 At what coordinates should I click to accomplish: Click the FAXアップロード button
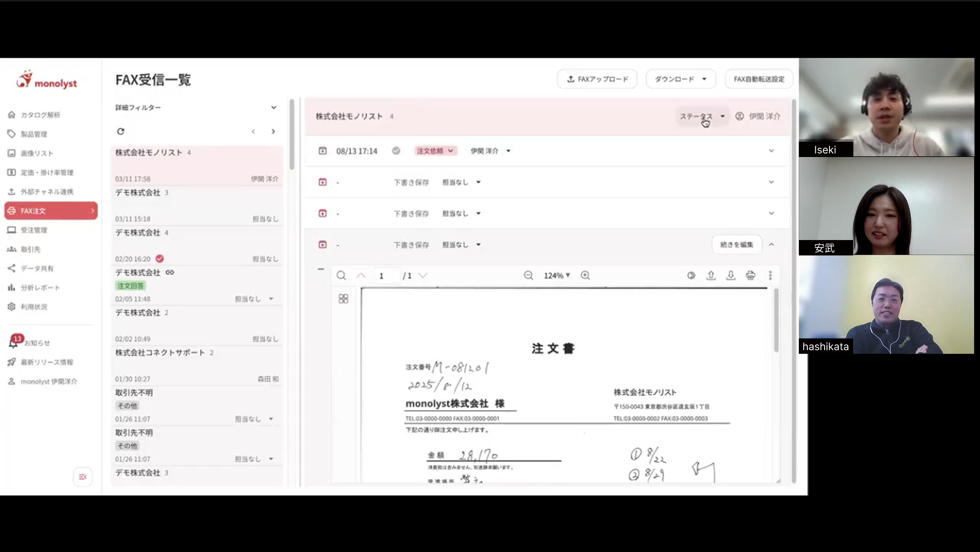click(x=597, y=79)
